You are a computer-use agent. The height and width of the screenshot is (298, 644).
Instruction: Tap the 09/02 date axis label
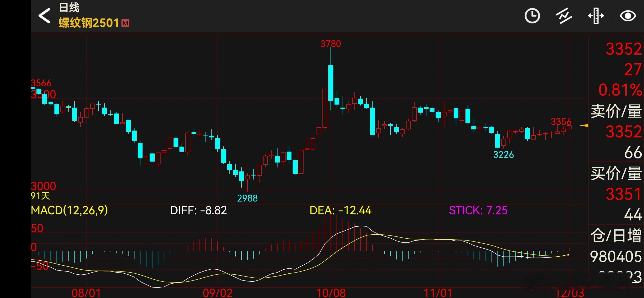(x=218, y=293)
